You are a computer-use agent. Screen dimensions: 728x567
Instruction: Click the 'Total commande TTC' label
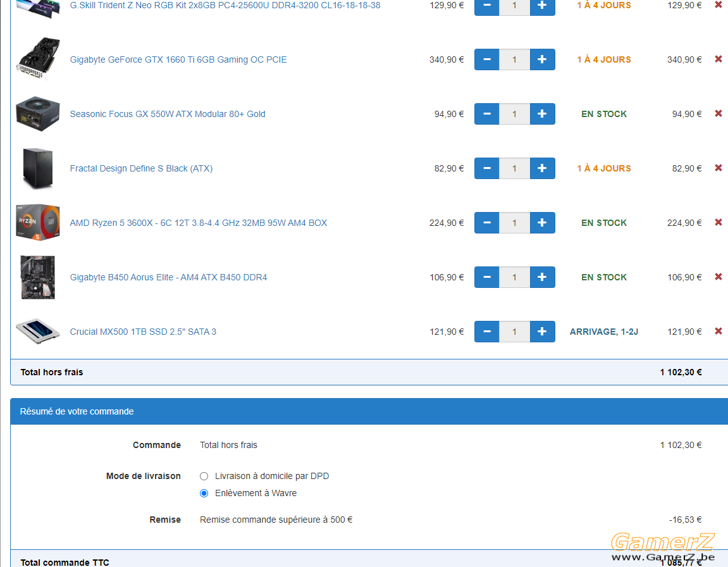click(65, 563)
